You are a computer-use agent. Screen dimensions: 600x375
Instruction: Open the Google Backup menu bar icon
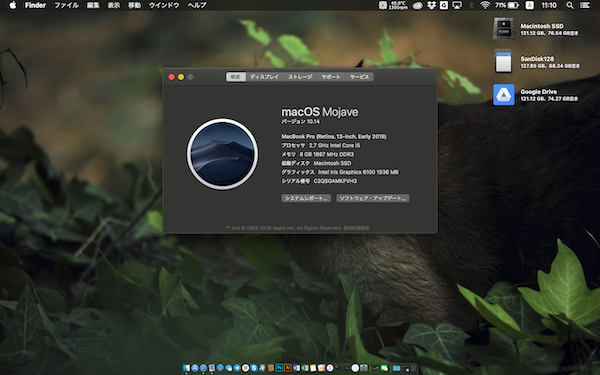click(444, 5)
